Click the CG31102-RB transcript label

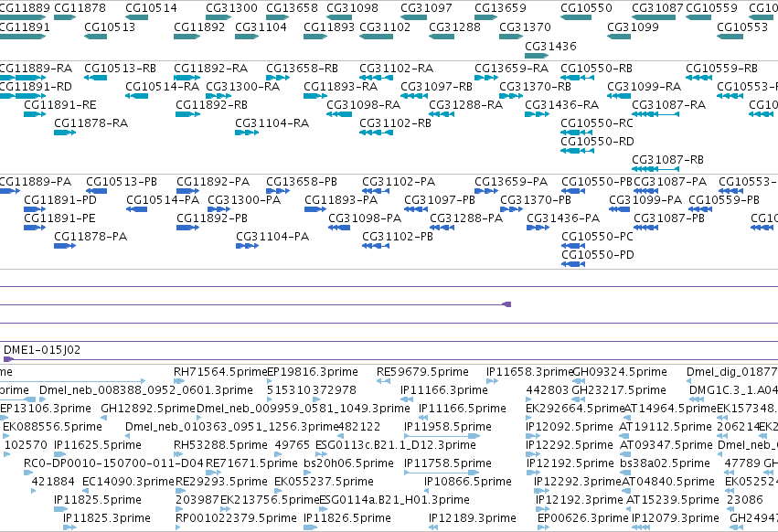(x=396, y=123)
